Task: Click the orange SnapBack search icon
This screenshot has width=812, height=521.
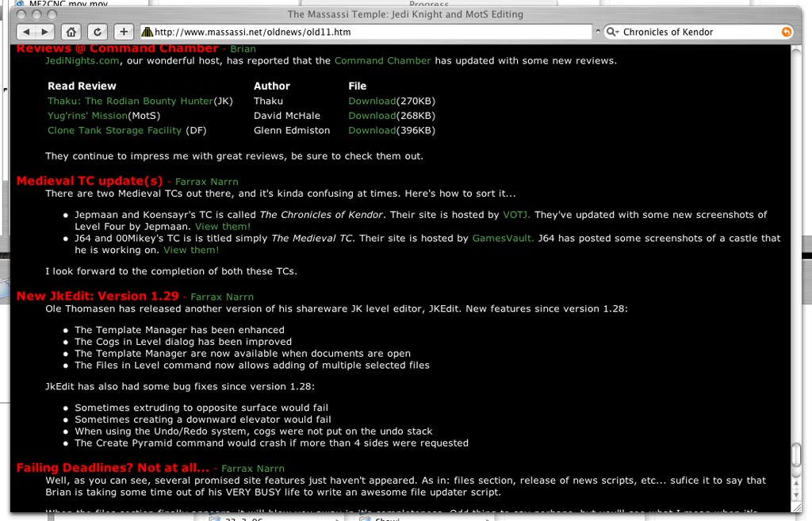Action: 786,32
